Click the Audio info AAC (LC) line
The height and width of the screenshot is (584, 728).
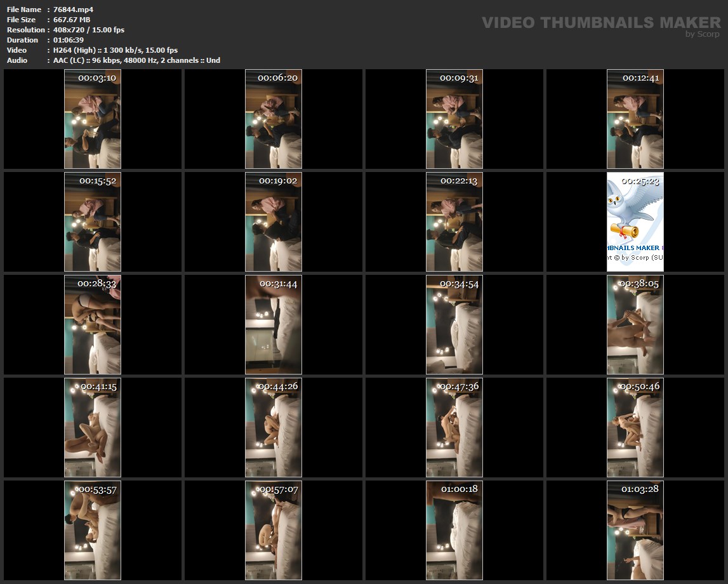click(136, 60)
